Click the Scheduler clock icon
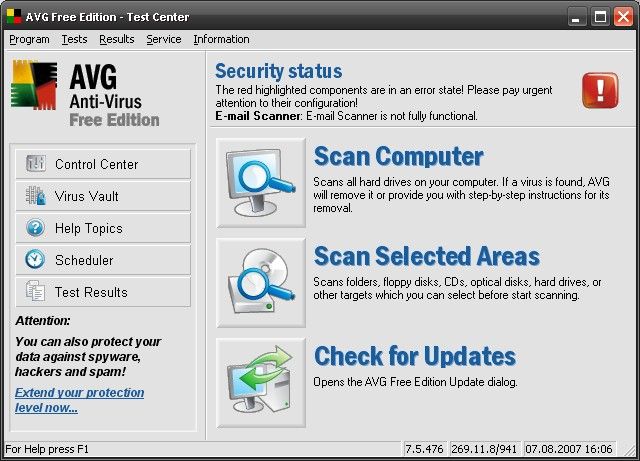 click(36, 259)
